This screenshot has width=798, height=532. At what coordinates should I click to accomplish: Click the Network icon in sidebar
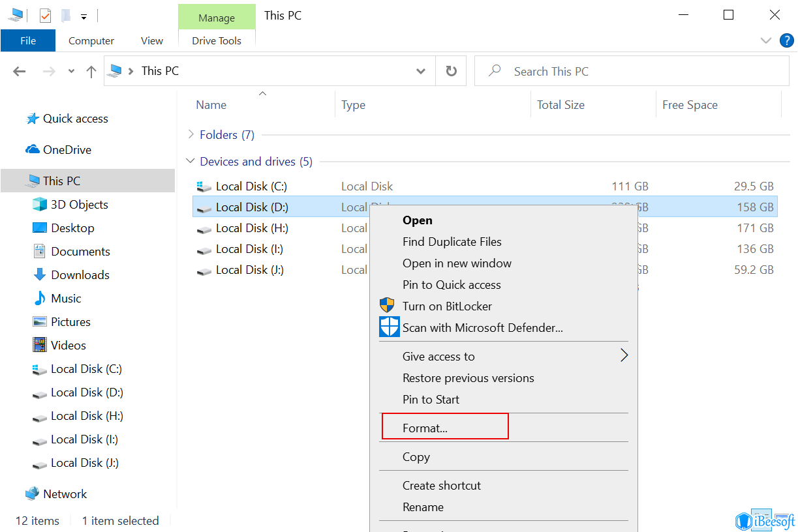point(33,494)
